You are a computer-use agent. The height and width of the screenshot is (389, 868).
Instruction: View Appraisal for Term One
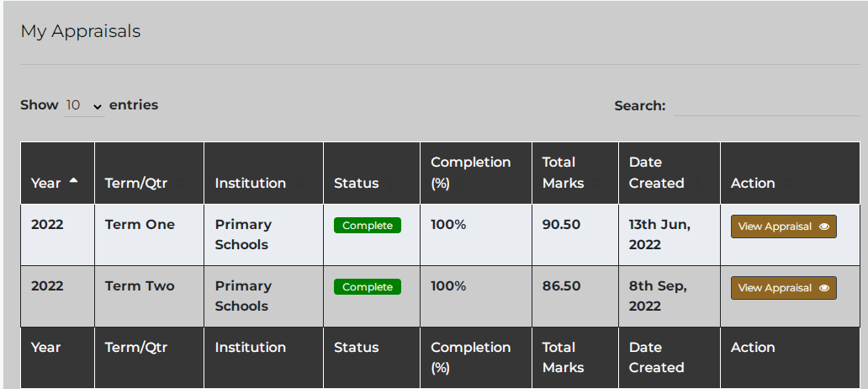click(x=783, y=226)
